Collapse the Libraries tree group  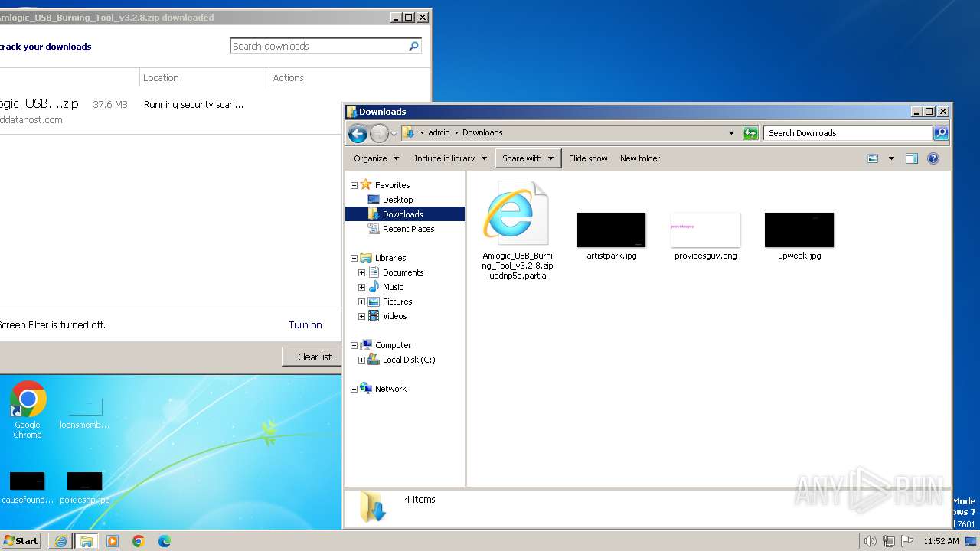354,258
